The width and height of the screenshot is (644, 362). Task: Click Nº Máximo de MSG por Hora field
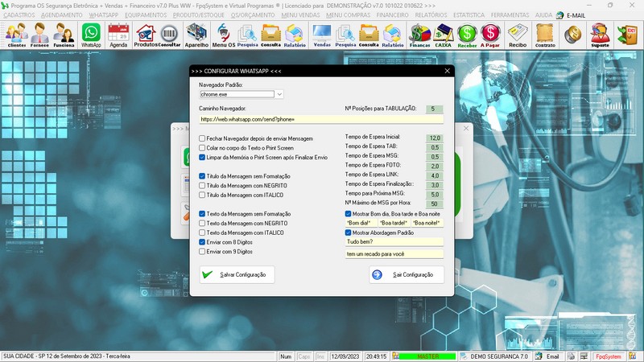[434, 204]
